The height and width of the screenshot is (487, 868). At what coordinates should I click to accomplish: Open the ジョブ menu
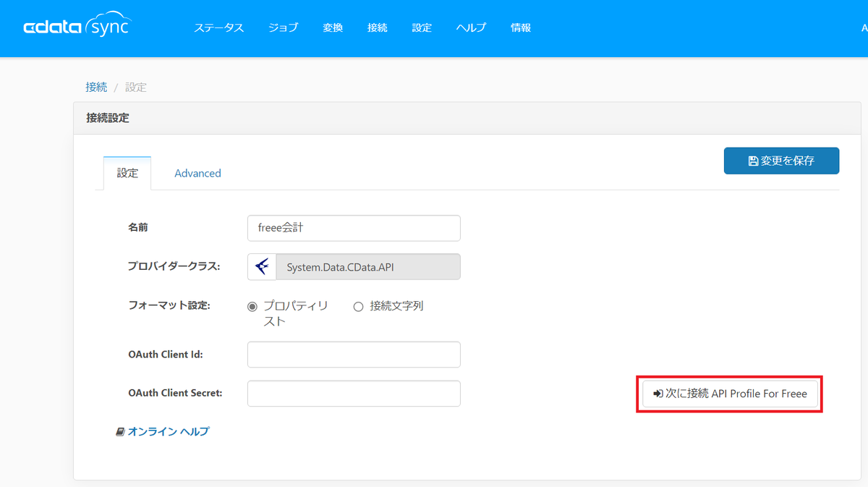point(283,27)
